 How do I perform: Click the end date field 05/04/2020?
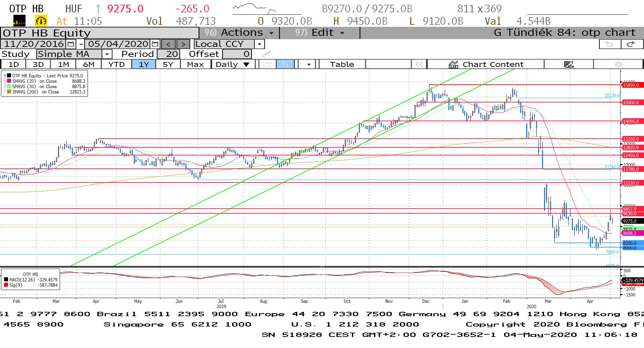[x=118, y=44]
